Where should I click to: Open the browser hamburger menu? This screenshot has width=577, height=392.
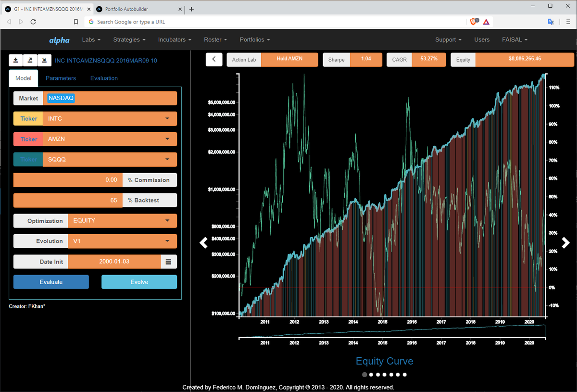[x=568, y=22]
